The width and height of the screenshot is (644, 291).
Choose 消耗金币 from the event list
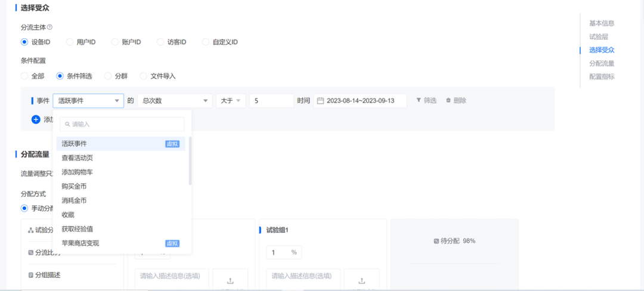120,201
